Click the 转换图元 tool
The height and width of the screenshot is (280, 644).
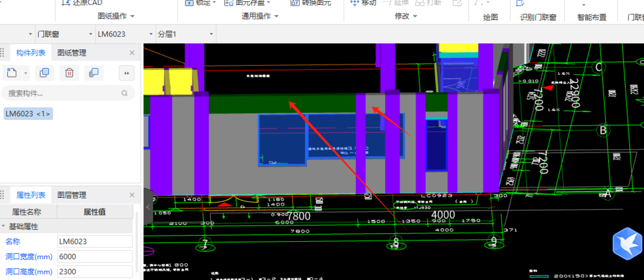(x=311, y=3)
